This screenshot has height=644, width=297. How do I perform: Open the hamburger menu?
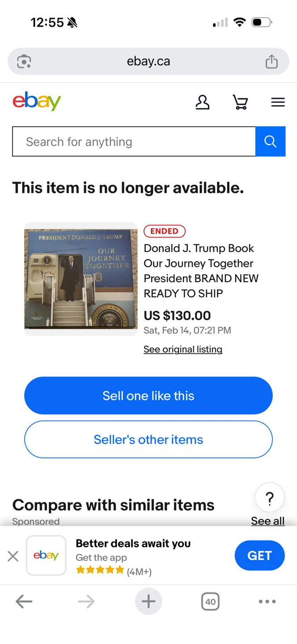click(x=278, y=102)
